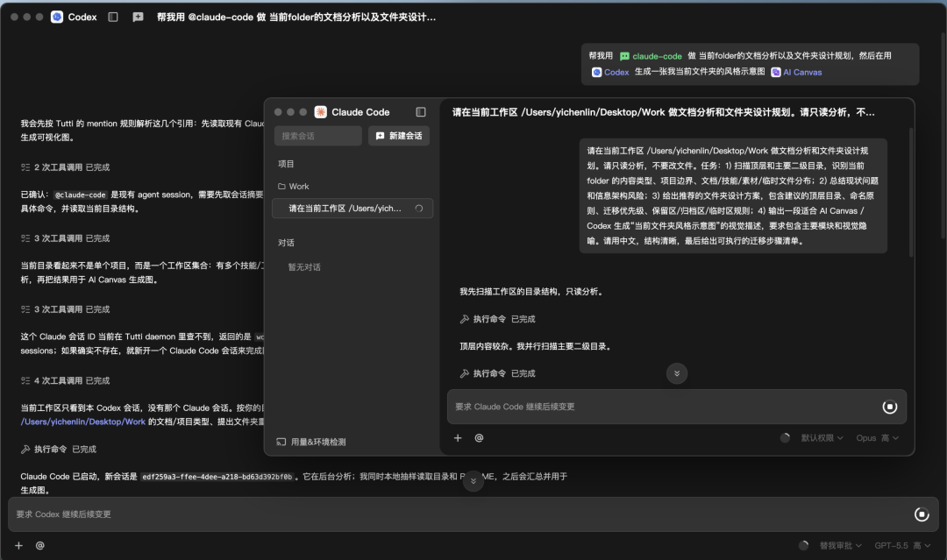Click progress ring beside 默认权限

click(785, 438)
